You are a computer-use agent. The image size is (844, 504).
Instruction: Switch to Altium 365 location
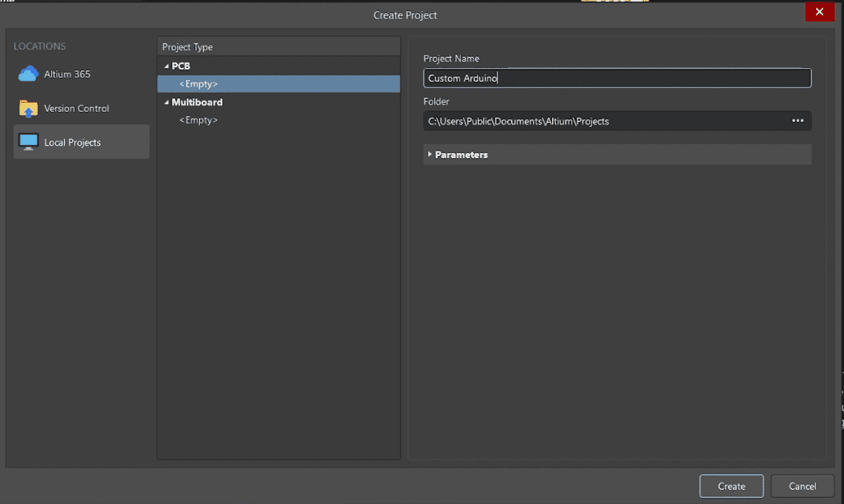tap(67, 75)
